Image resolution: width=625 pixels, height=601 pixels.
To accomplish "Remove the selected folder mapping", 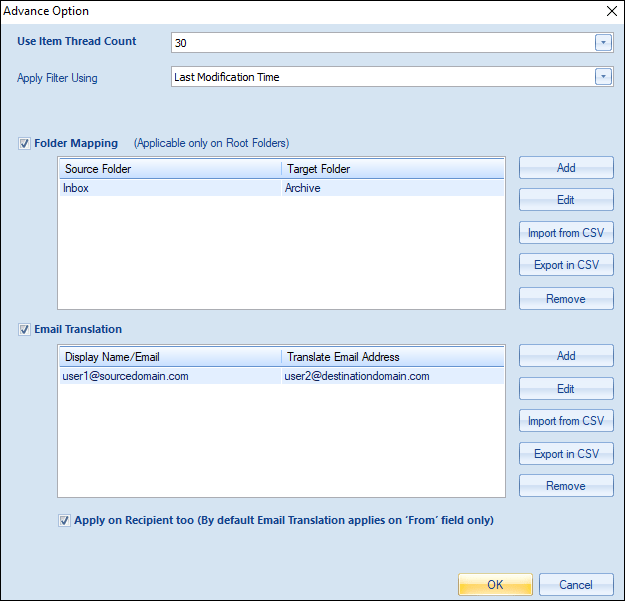I will coord(566,299).
